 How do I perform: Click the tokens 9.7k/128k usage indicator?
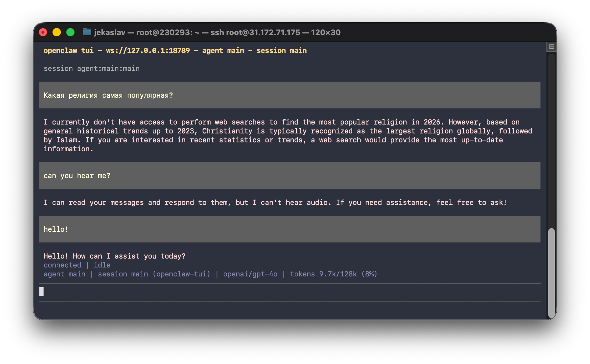point(333,274)
